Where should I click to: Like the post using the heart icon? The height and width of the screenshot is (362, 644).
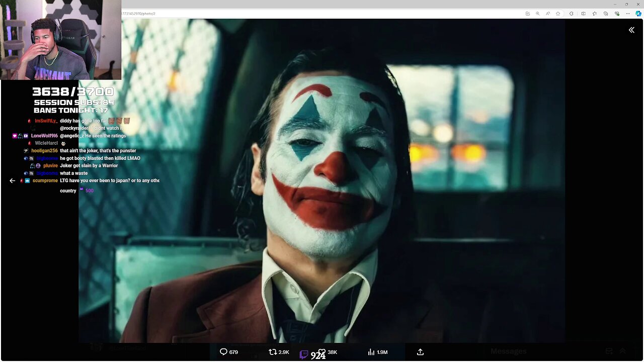click(x=321, y=352)
